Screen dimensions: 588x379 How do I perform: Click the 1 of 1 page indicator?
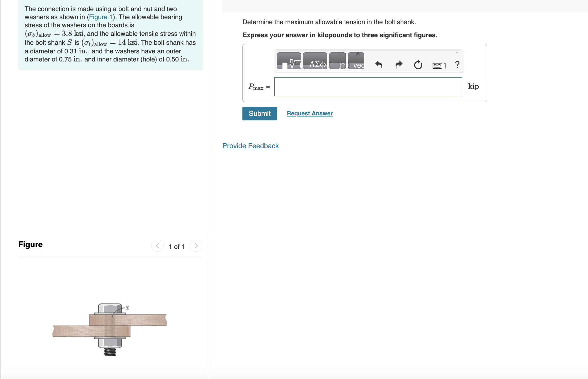coord(177,246)
